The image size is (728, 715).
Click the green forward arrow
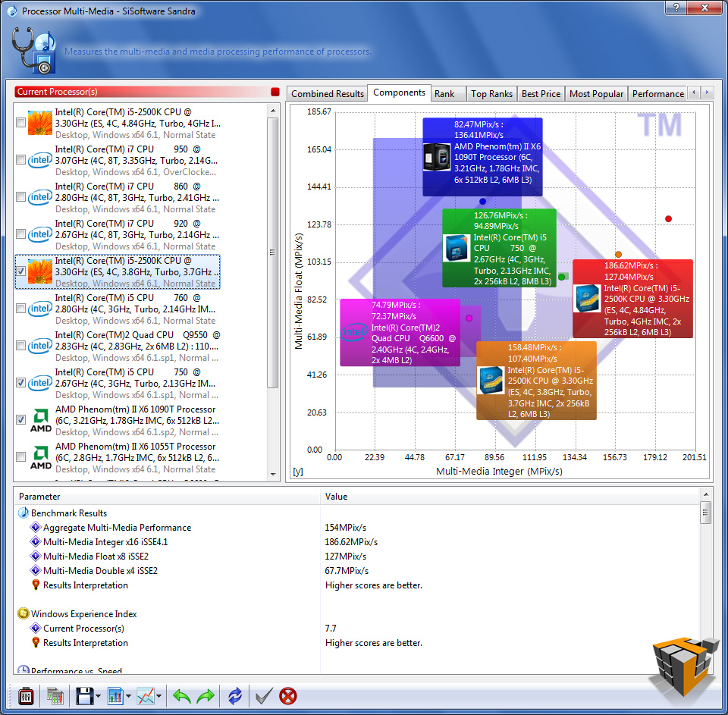[206, 696]
